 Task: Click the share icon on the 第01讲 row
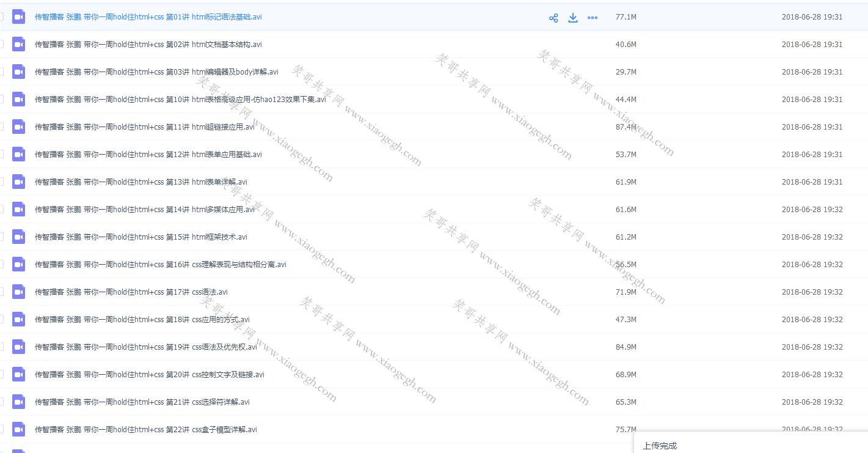coord(553,18)
